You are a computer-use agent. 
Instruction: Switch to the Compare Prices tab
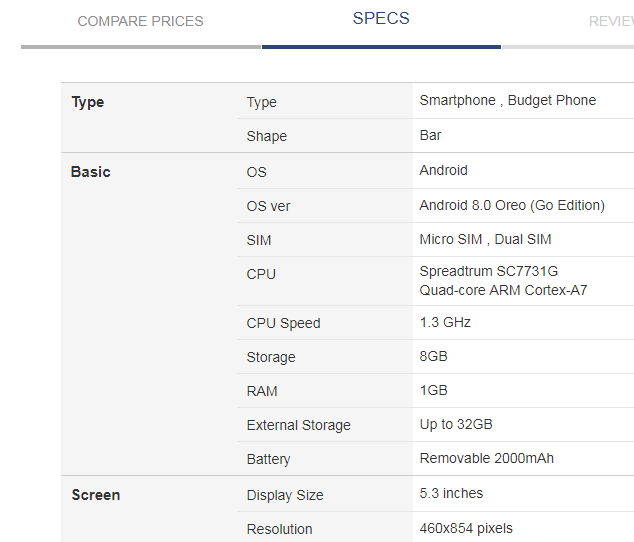(140, 21)
